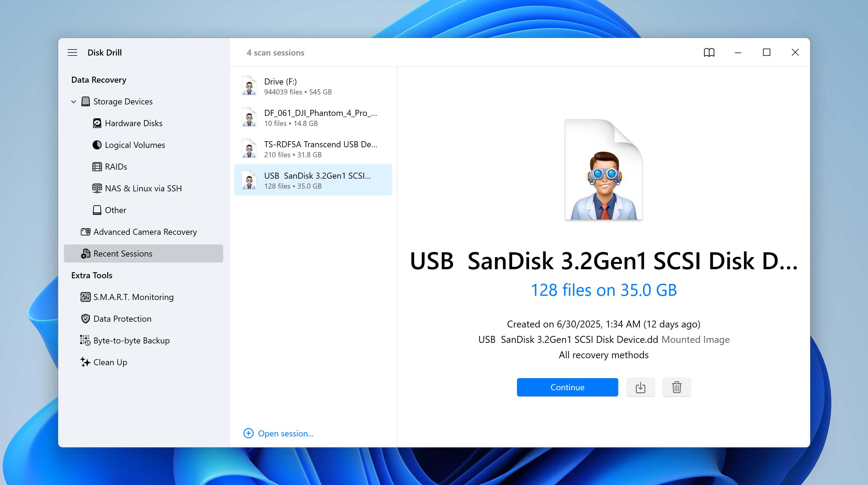The height and width of the screenshot is (485, 868).
Task: Select the USB SanDisk 3.2Gen1 SCSI session
Action: tap(313, 180)
